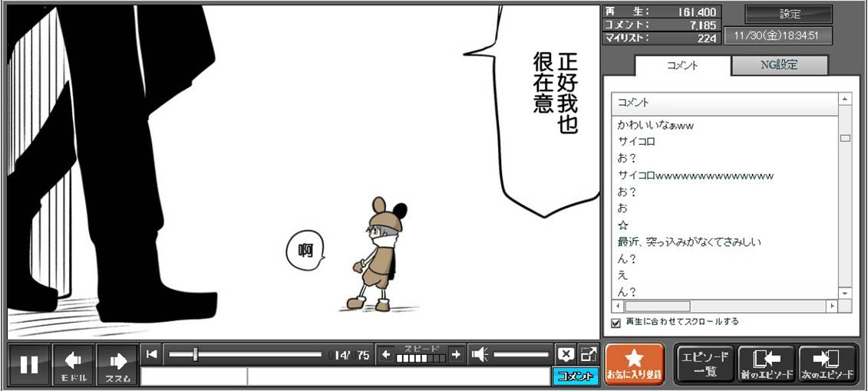Image resolution: width=868 pixels, height=391 pixels.
Task: Go back with the モドル arrow button
Action: (x=74, y=364)
